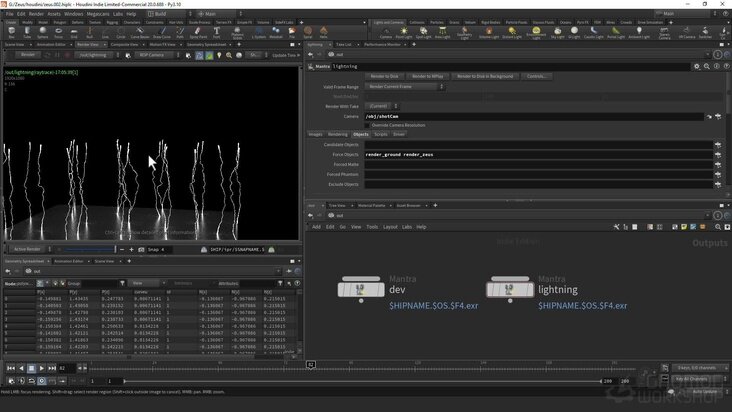The width and height of the screenshot is (732, 412).
Task: Enable Override Camera Resolution checkbox
Action: tap(367, 125)
